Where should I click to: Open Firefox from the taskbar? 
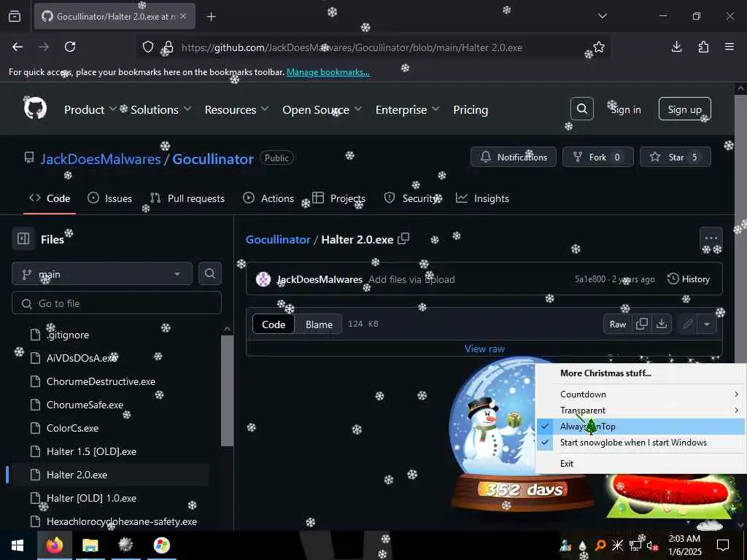pyautogui.click(x=55, y=545)
